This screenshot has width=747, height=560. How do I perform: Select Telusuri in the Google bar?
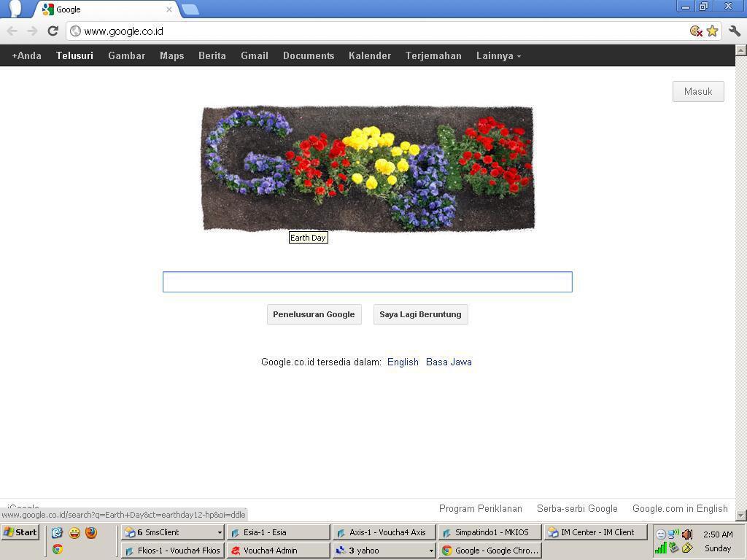coord(75,55)
